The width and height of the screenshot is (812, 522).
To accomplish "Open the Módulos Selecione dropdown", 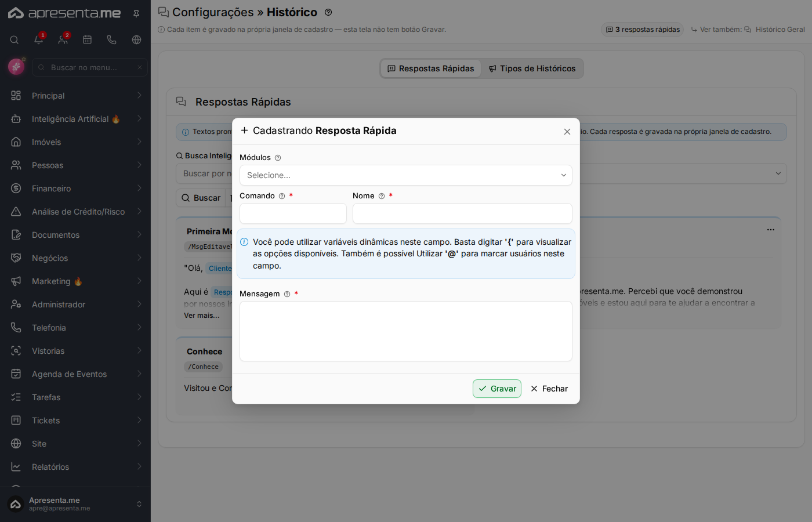I will point(406,175).
